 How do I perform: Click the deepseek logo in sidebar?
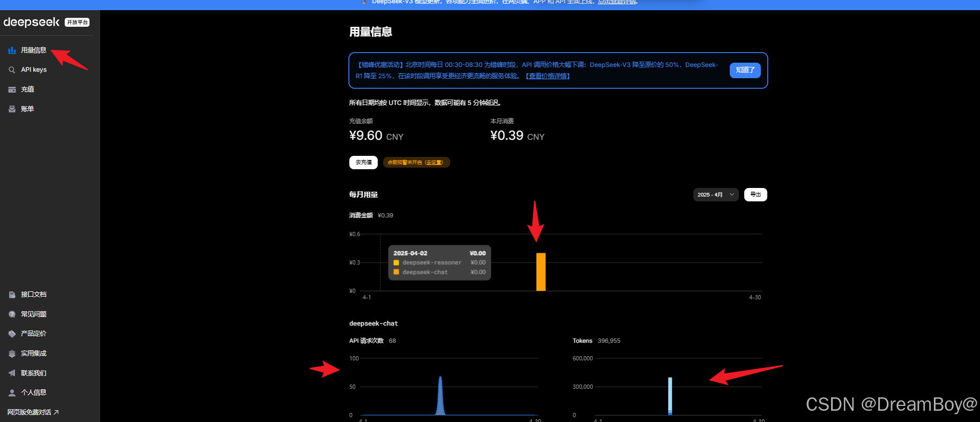32,22
